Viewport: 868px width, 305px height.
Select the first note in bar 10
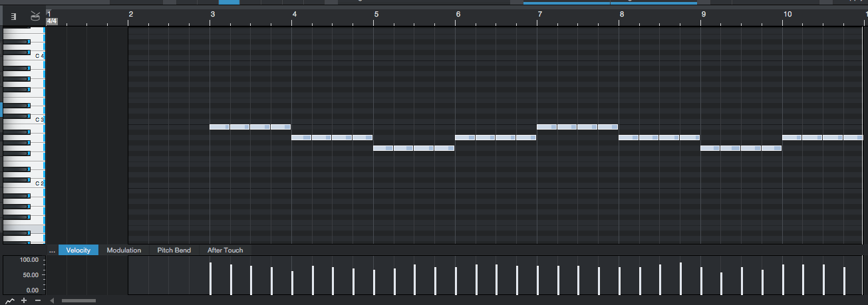tap(792, 138)
